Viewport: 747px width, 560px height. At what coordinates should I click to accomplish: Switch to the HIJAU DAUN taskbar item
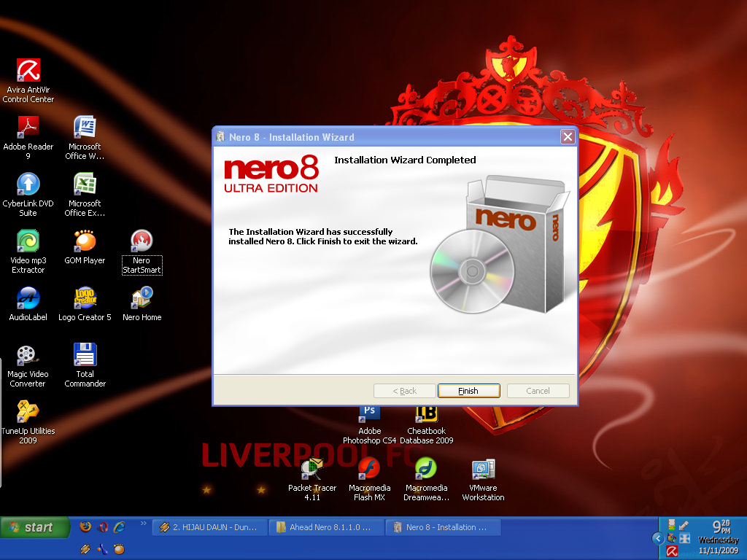(209, 527)
